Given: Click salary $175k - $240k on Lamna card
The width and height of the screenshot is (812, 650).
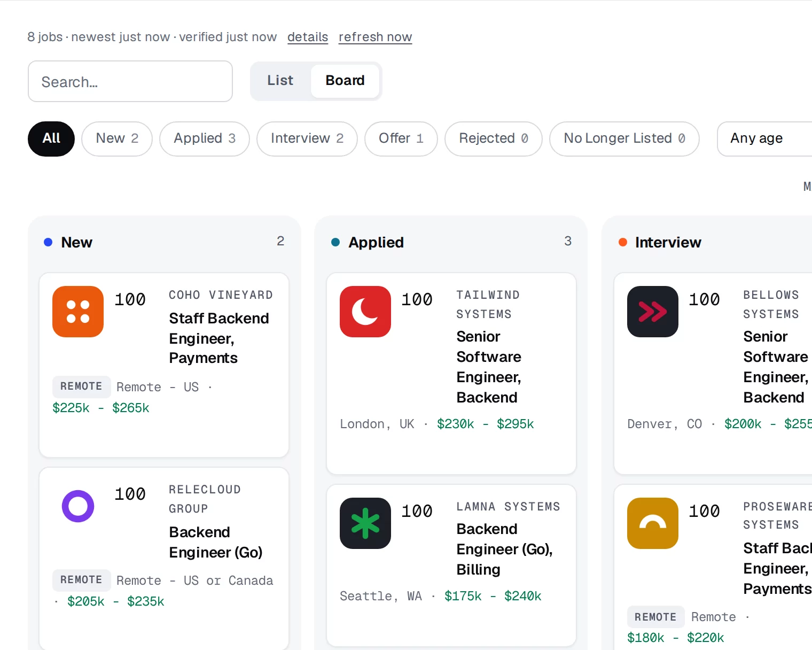Looking at the screenshot, I should click(493, 597).
